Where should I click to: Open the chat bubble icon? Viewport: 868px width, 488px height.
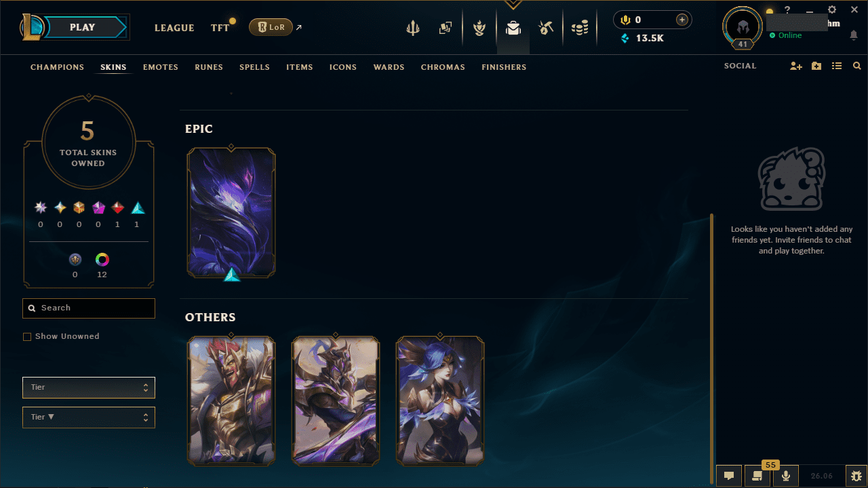[729, 476]
